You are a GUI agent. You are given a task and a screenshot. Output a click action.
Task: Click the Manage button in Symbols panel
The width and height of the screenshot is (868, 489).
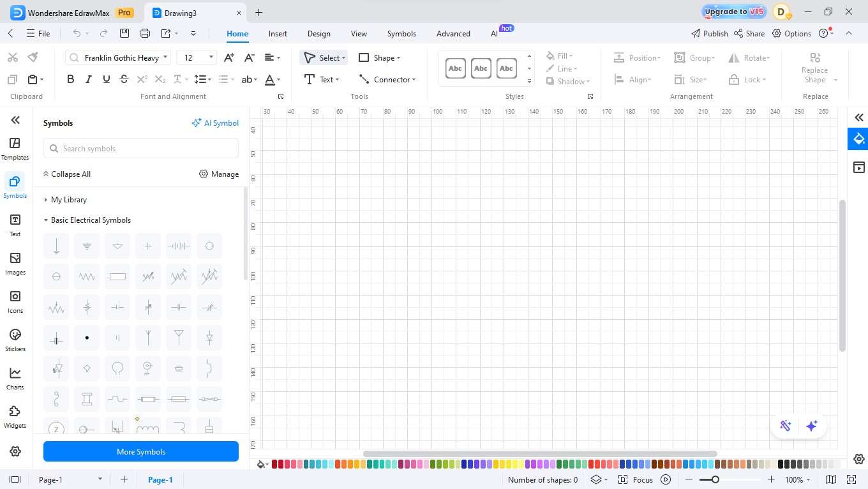point(219,174)
